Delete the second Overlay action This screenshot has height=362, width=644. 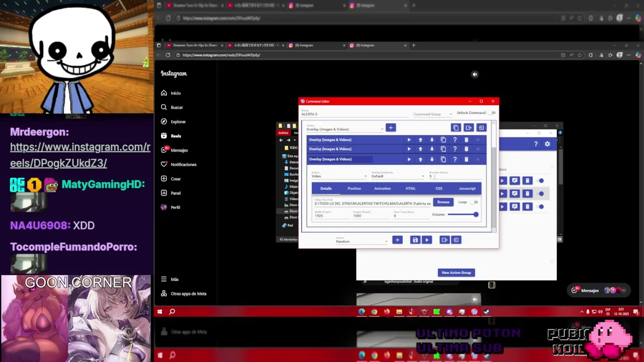tap(466, 149)
